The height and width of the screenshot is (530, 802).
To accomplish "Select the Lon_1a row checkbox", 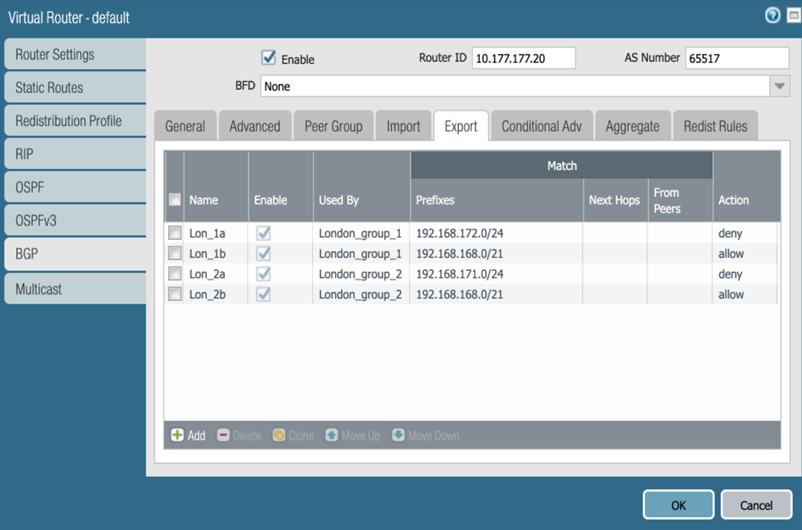I will (x=175, y=233).
